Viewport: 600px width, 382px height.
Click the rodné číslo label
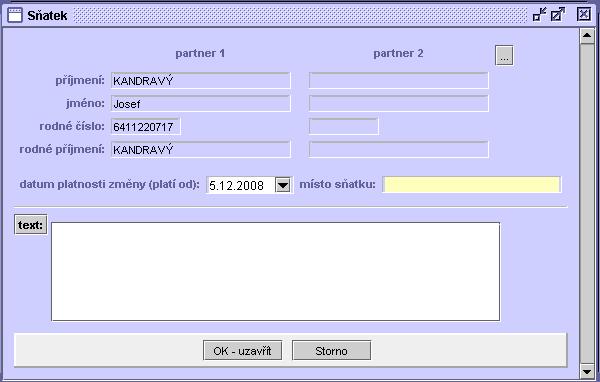(72, 126)
